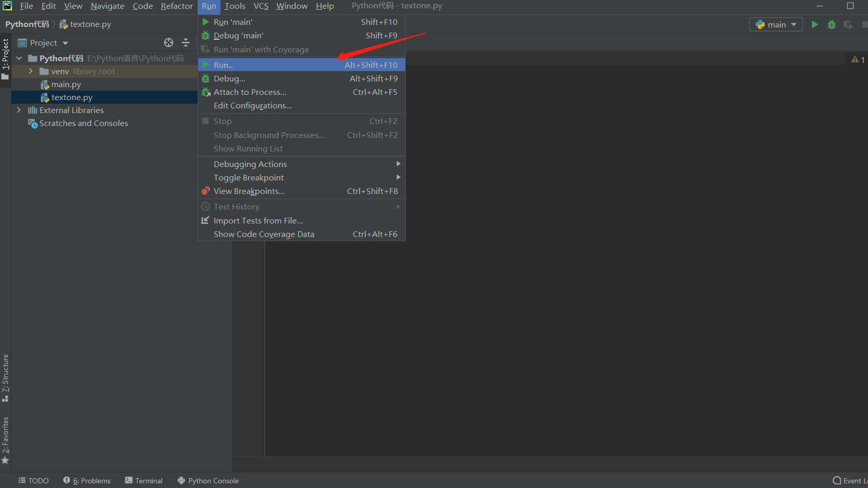Viewport: 868px width, 488px height.
Task: Click External Libraries label
Action: tap(72, 110)
